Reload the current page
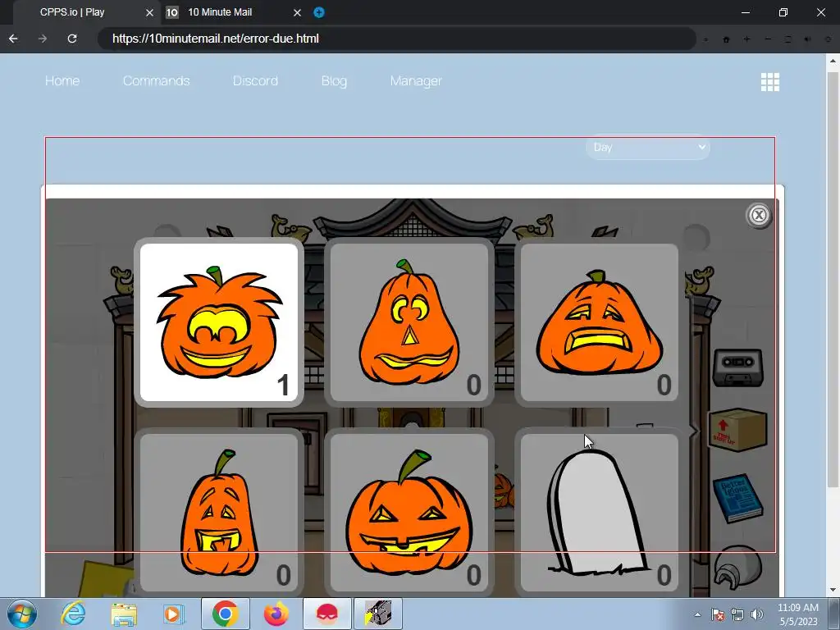 pos(72,39)
